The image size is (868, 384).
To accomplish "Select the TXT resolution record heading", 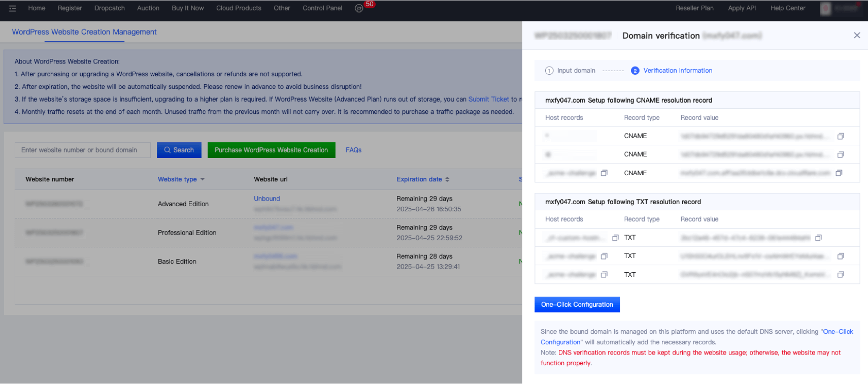I will tap(623, 202).
